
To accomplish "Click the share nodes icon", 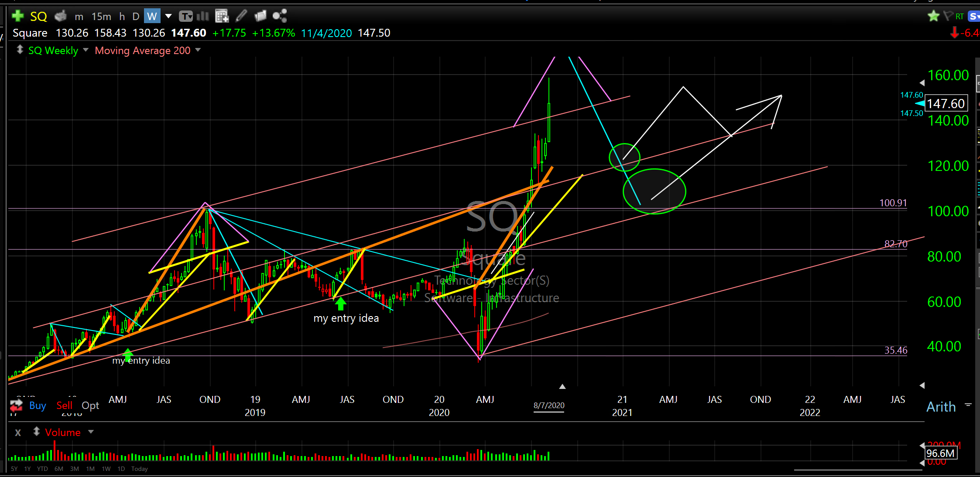I will coord(280,16).
